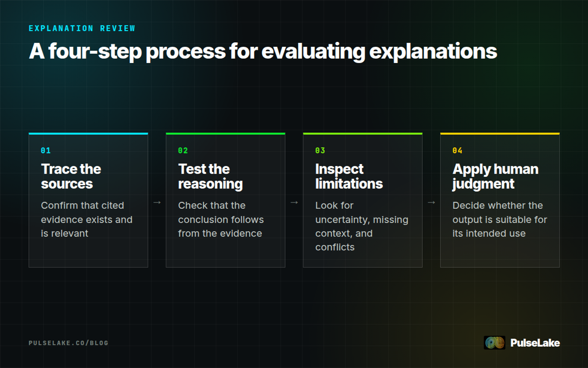The width and height of the screenshot is (588, 368).
Task: Select the 'Inspect limitations' card heading
Action: [x=349, y=176]
